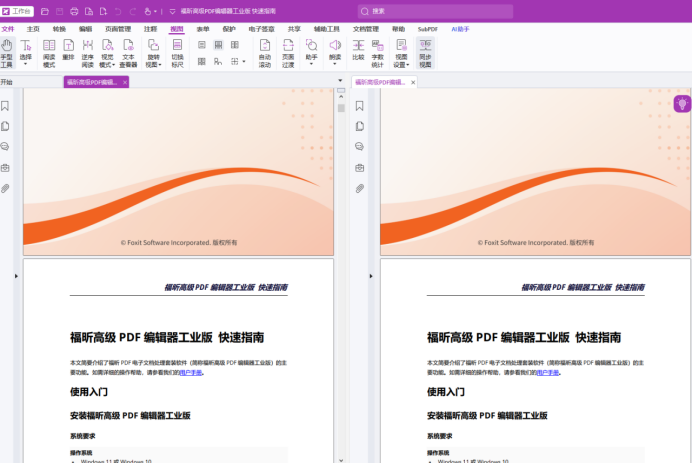Viewport: 693px width, 463px height.
Task: Select the Hand tool (手型工具)
Action: pos(7,53)
